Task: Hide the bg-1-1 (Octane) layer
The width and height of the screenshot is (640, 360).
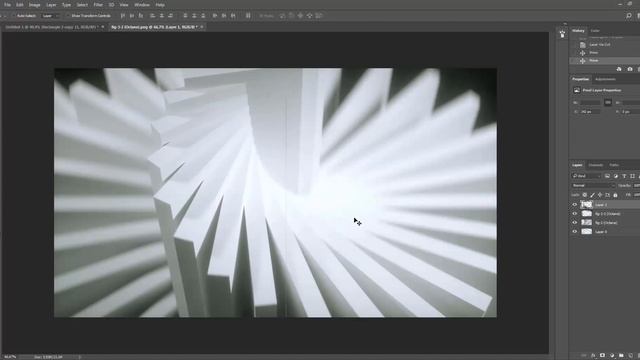Action: (x=575, y=214)
